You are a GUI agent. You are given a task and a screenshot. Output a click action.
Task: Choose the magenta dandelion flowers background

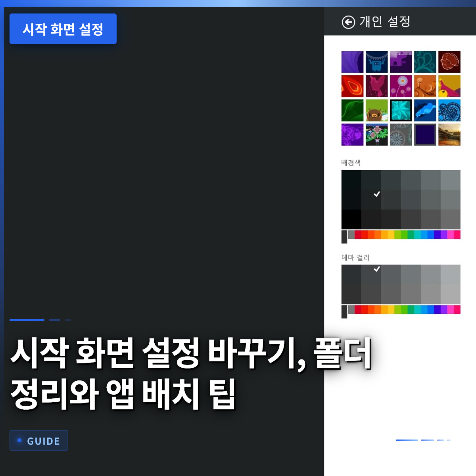[401, 86]
